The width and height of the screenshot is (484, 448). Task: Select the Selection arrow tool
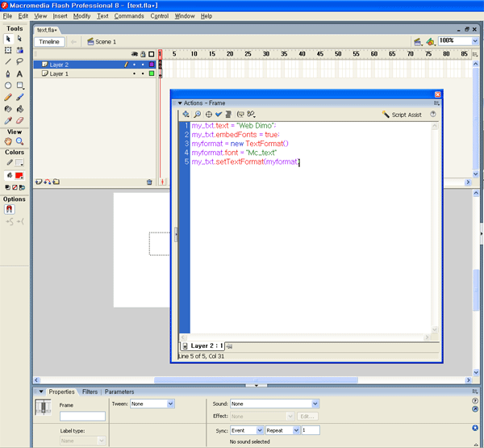coord(8,39)
